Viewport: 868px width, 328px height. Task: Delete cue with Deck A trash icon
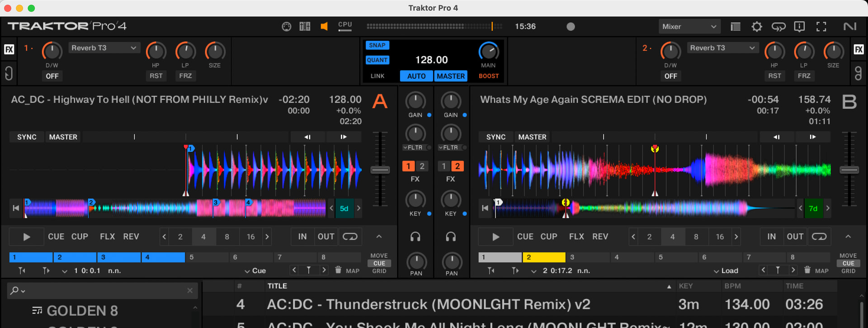point(338,271)
